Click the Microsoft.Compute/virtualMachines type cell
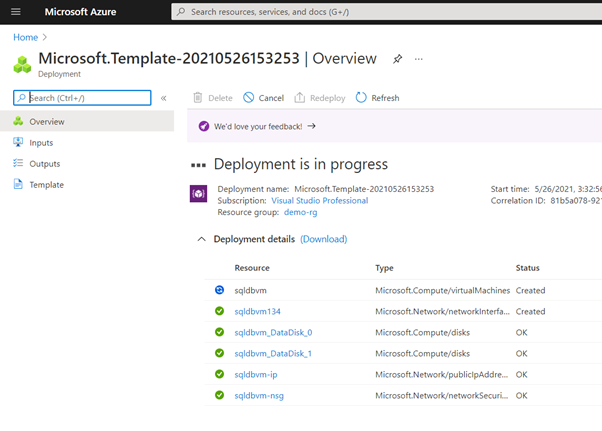 pyautogui.click(x=443, y=291)
